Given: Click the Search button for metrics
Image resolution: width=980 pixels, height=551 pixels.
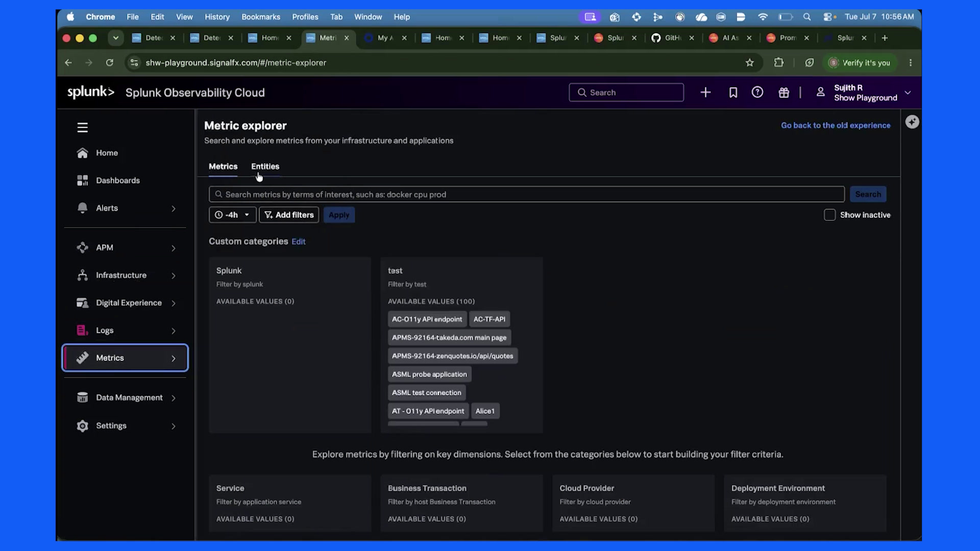Looking at the screenshot, I should [x=868, y=194].
